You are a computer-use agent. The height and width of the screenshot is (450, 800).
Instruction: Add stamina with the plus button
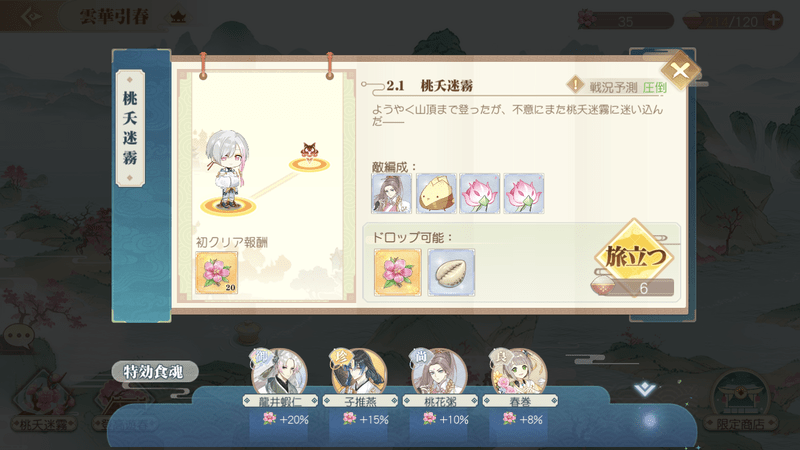pos(774,20)
